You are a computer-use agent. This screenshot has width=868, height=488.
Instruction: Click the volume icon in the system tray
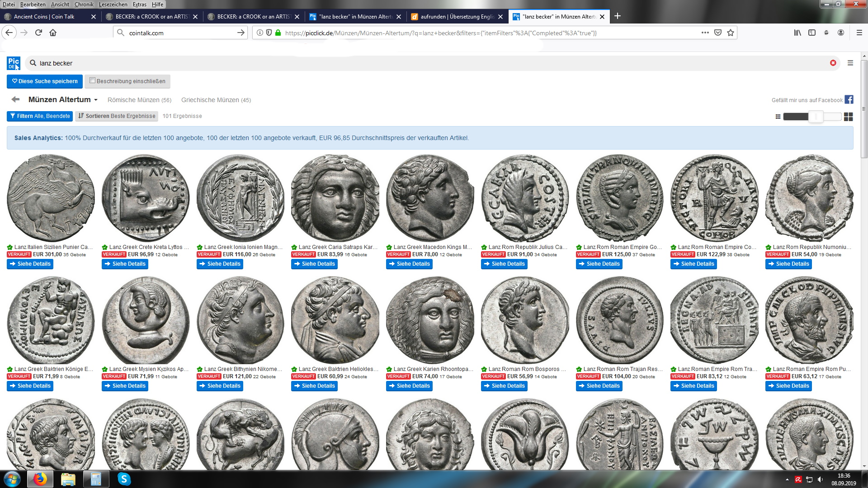point(820,479)
